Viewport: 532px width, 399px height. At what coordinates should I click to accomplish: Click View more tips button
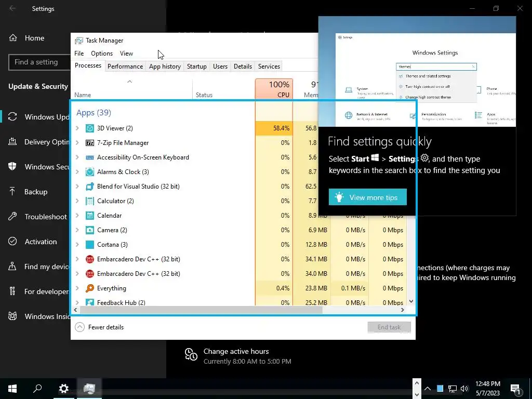pyautogui.click(x=367, y=197)
